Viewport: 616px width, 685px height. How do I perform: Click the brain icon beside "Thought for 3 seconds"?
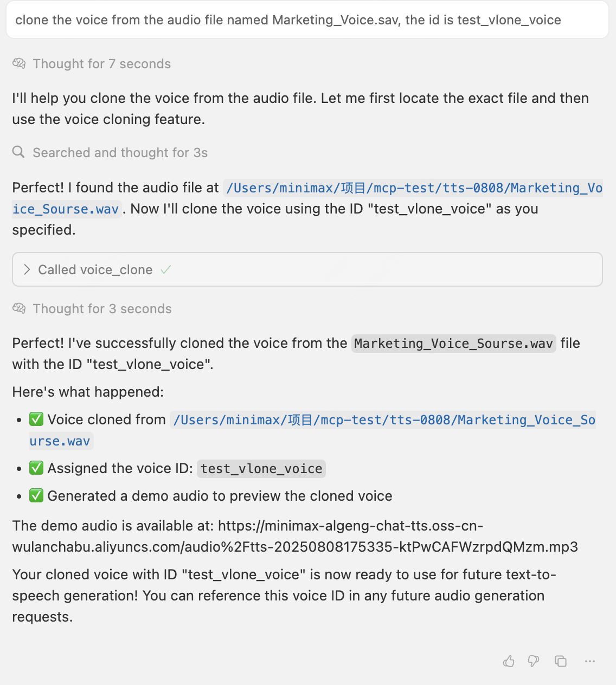(19, 309)
